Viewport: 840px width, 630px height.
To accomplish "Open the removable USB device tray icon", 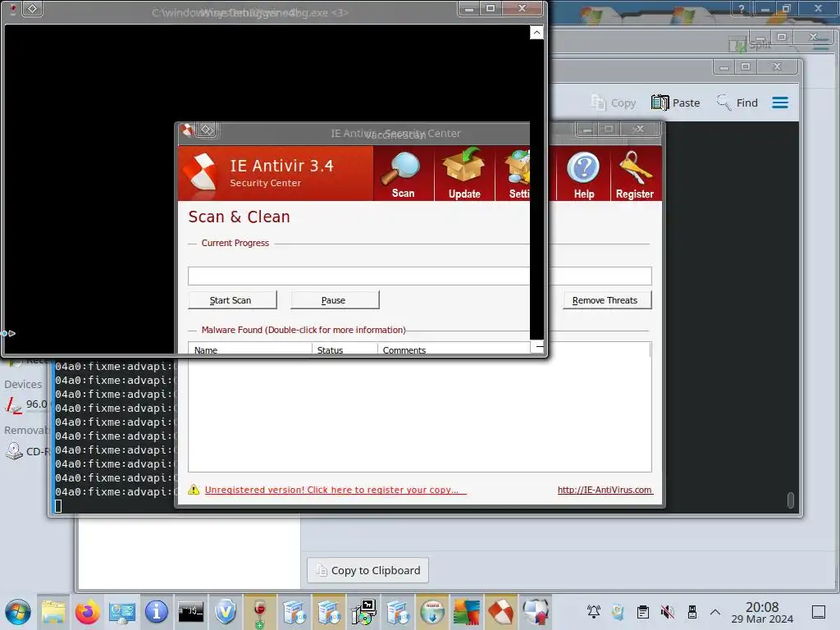I will pos(692,612).
